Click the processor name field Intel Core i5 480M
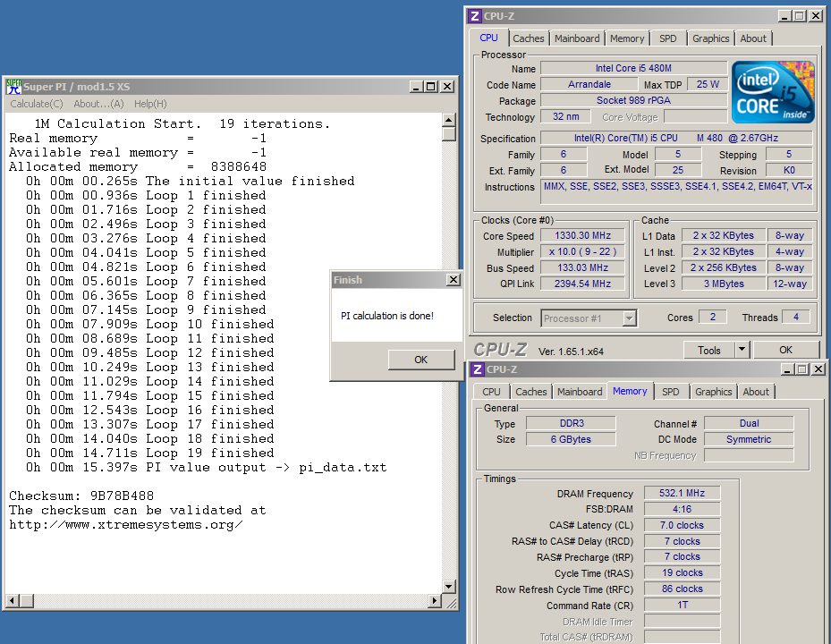This screenshot has height=644, width=831. pos(633,68)
